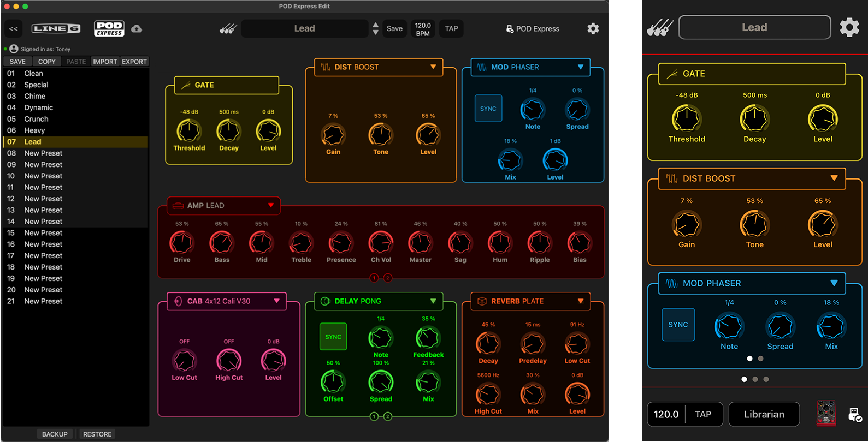
Task: Collapse the preset list with the << button
Action: point(14,29)
